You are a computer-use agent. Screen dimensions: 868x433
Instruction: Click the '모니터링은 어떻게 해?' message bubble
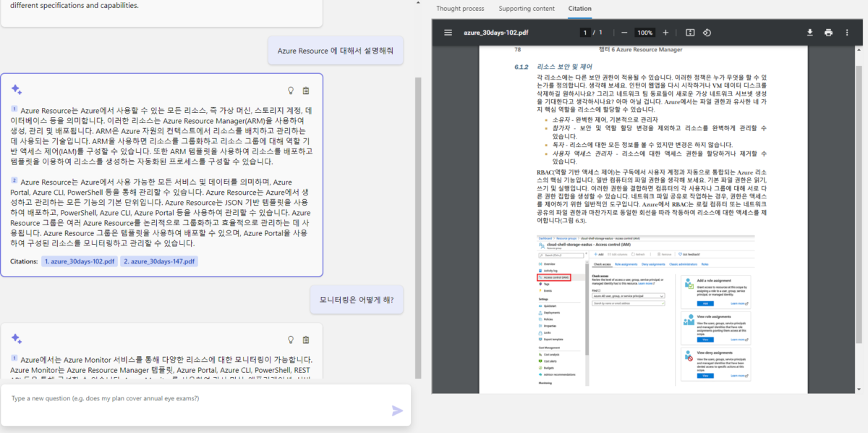pos(357,299)
